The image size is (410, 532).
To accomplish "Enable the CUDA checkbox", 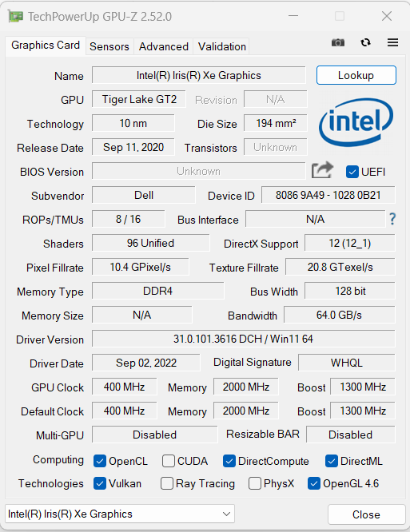I will (x=169, y=461).
